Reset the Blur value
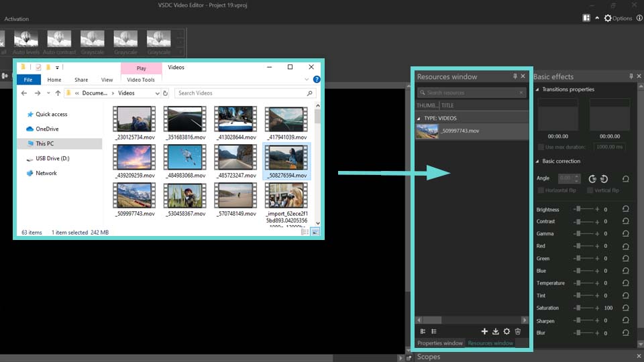Image resolution: width=644 pixels, height=362 pixels. [625, 333]
